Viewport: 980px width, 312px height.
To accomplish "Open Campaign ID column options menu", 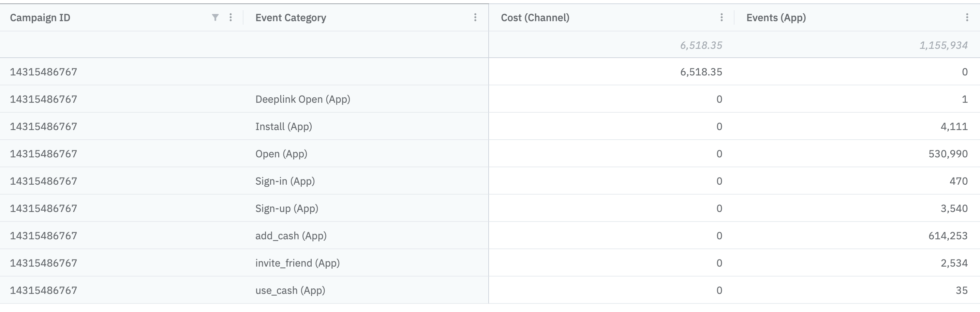I will pyautogui.click(x=231, y=17).
